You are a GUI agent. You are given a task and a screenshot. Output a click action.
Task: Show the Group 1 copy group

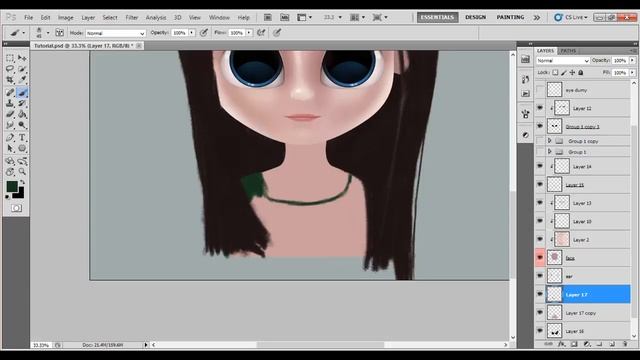coord(540,141)
